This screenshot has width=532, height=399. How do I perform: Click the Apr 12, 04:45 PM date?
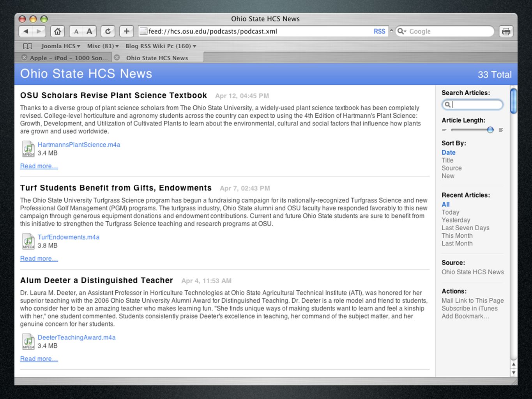242,96
